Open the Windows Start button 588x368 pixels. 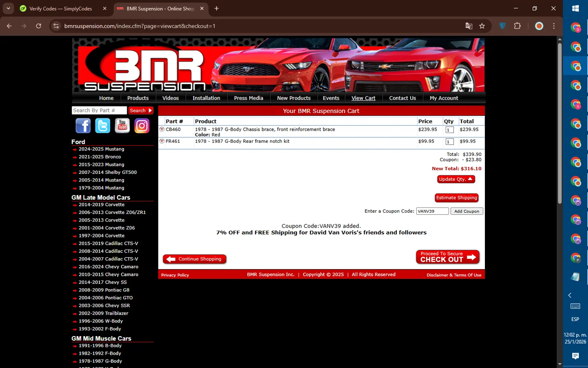(575, 8)
